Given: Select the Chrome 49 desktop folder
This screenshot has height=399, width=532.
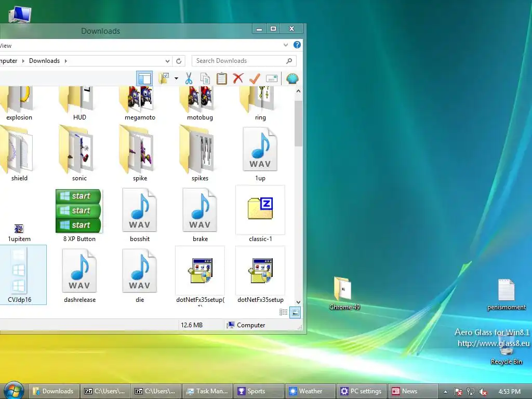Looking at the screenshot, I should pos(344,294).
